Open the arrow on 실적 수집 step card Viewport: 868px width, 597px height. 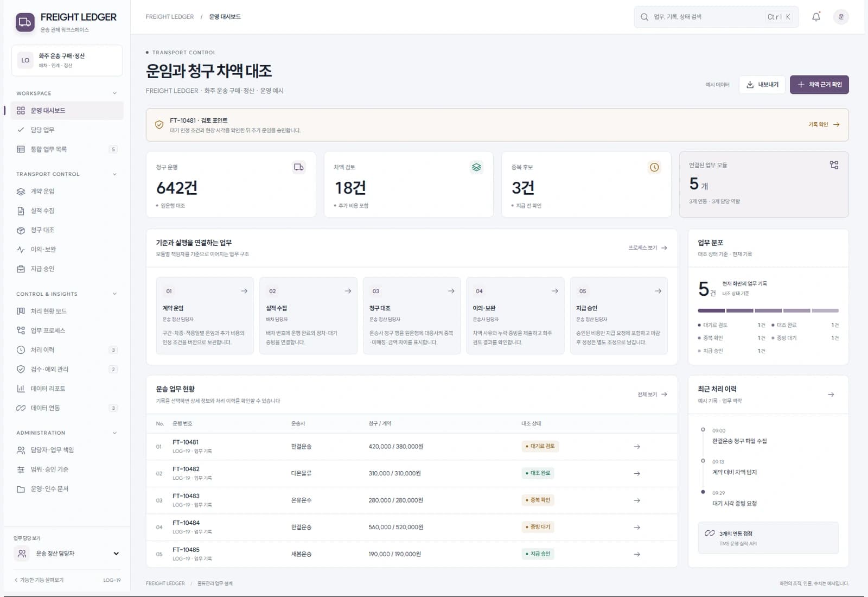point(348,291)
